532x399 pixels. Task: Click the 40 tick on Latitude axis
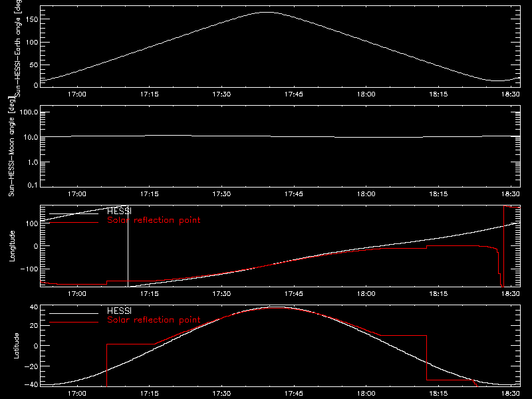(34, 307)
